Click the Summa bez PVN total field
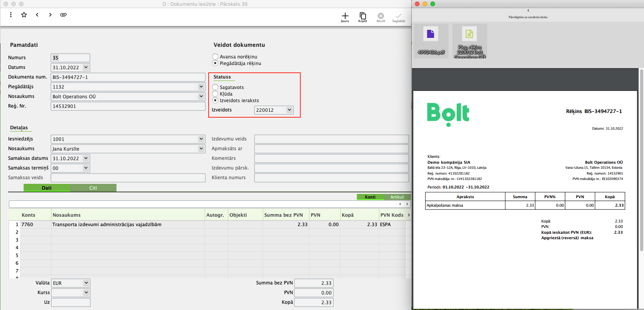 pyautogui.click(x=314, y=283)
